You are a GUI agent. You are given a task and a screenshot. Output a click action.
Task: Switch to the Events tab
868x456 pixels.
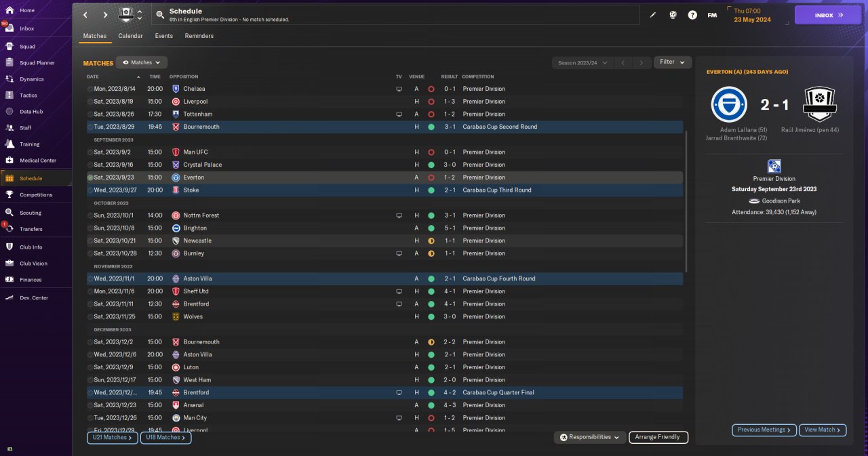163,36
